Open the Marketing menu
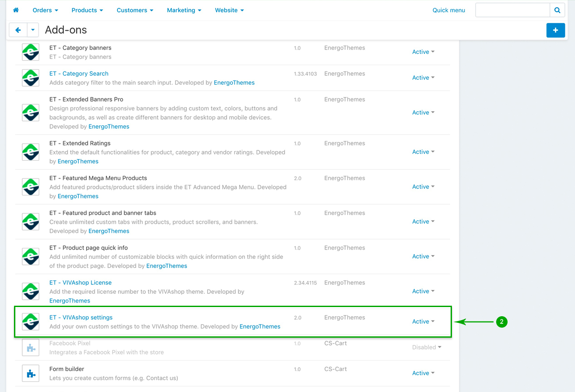Image resolution: width=575 pixels, height=392 pixels. tap(184, 10)
